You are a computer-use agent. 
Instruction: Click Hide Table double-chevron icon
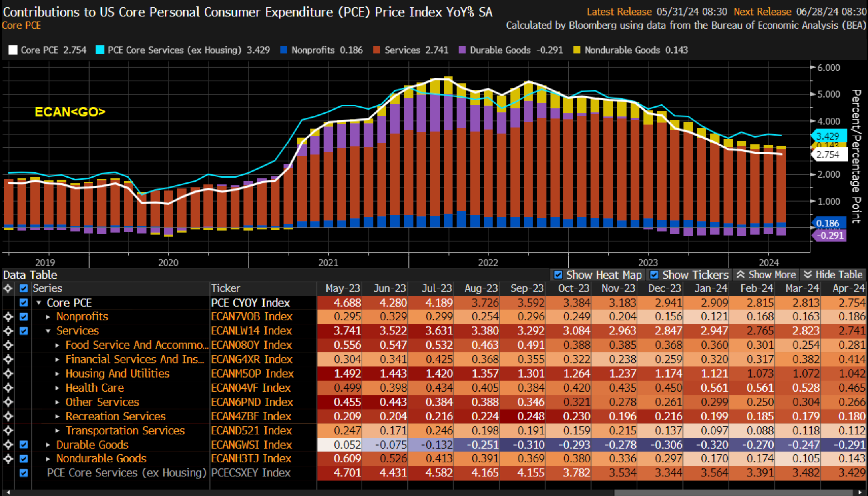point(808,275)
